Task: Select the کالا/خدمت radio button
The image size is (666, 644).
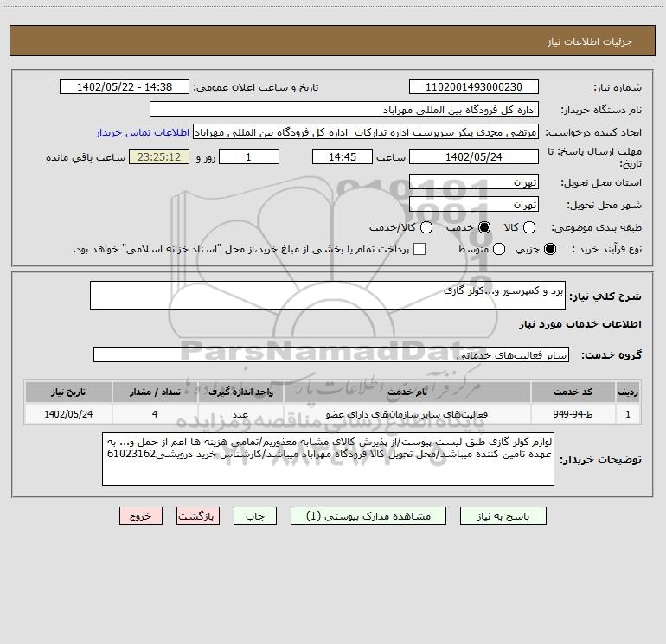Action: 426,227
